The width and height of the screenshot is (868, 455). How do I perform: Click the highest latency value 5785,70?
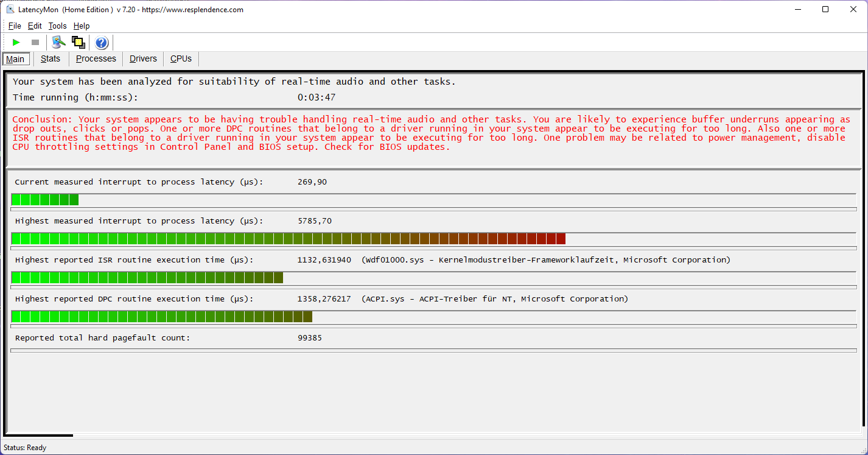(315, 221)
